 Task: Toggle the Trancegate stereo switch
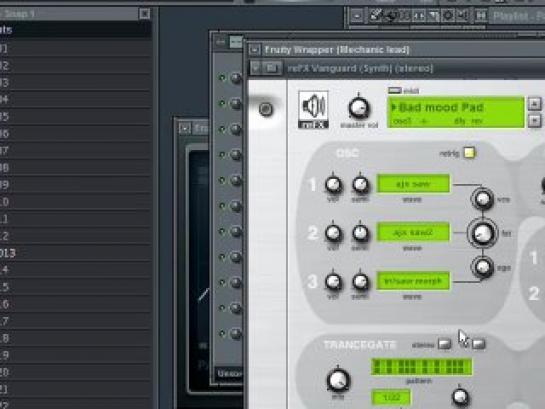444,344
